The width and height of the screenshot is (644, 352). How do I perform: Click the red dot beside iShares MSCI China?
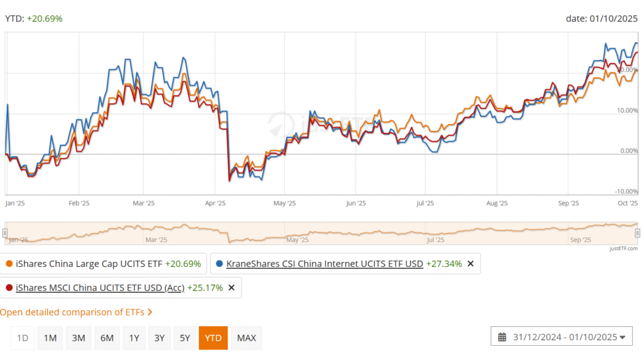pos(8,288)
